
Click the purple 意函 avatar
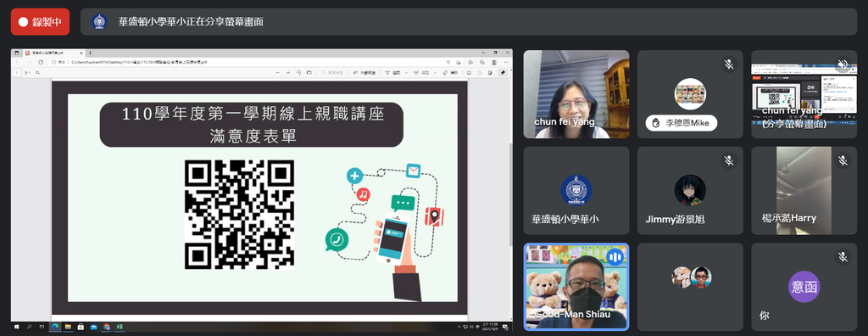point(804,287)
